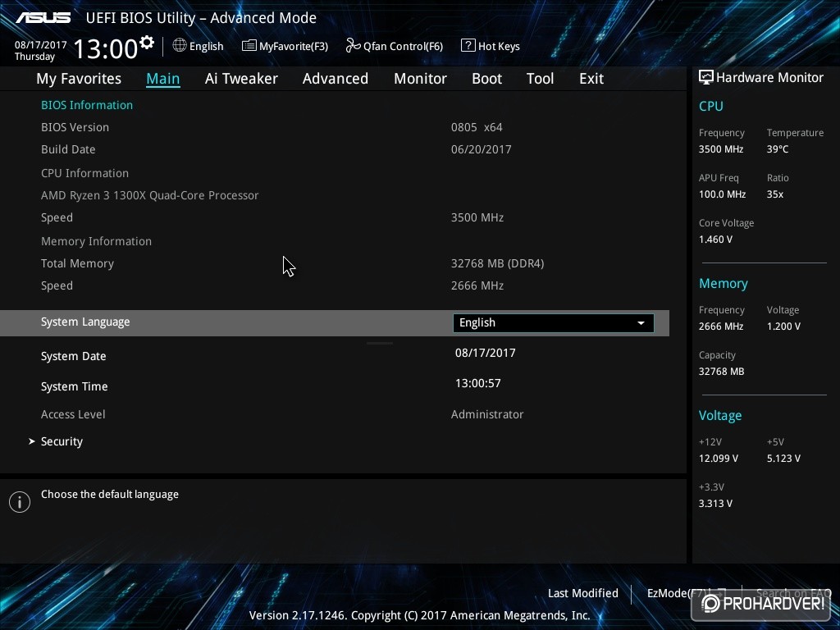Click the CPU speed value 3500 MHz in Main

(x=477, y=217)
